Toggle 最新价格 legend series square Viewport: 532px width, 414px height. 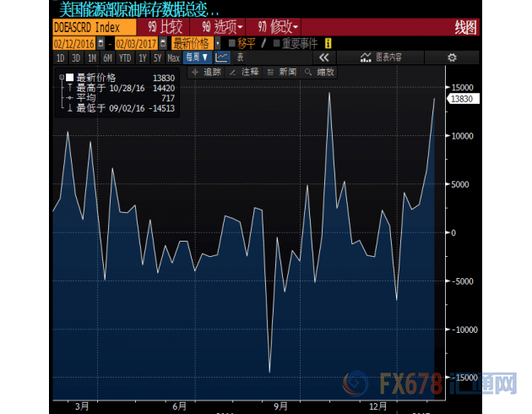[x=70, y=77]
